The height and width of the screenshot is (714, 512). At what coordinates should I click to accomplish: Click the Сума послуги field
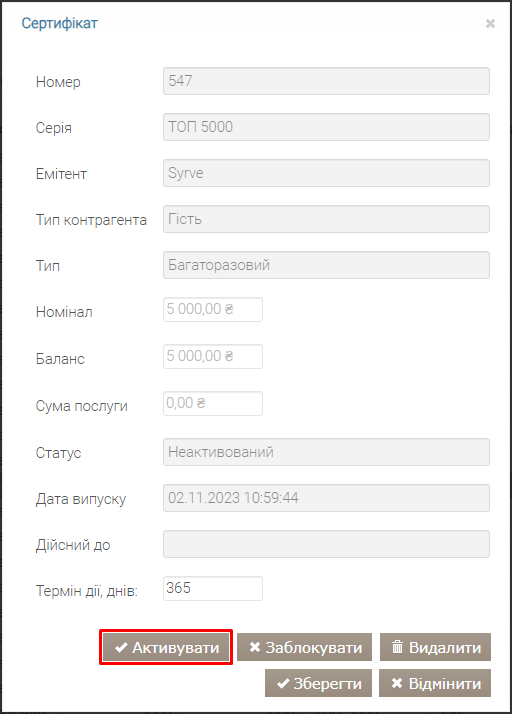(213, 403)
